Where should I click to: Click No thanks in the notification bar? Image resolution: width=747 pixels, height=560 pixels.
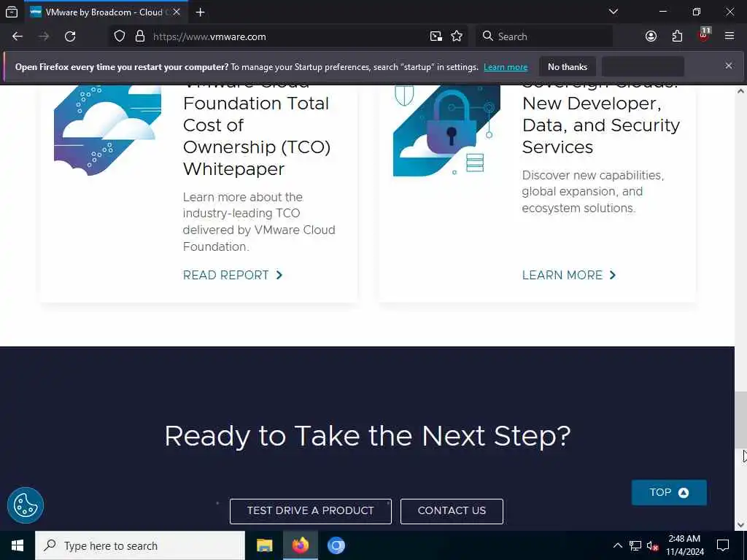(x=568, y=66)
